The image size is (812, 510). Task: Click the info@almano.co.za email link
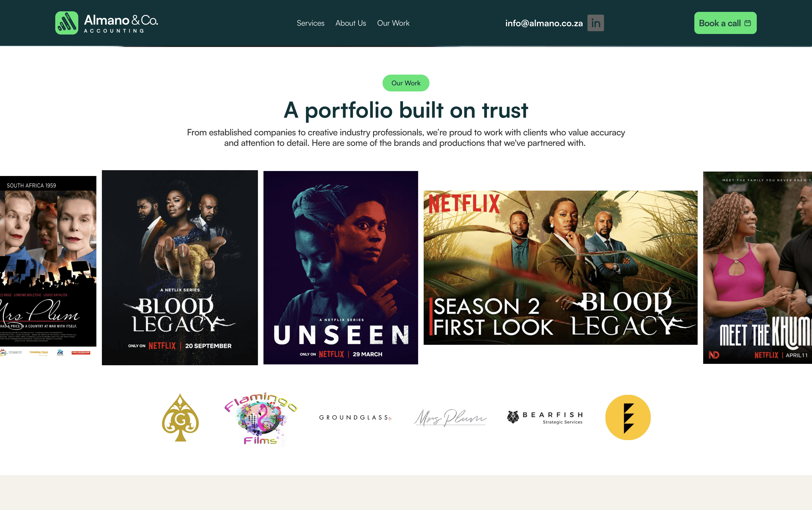coord(544,23)
